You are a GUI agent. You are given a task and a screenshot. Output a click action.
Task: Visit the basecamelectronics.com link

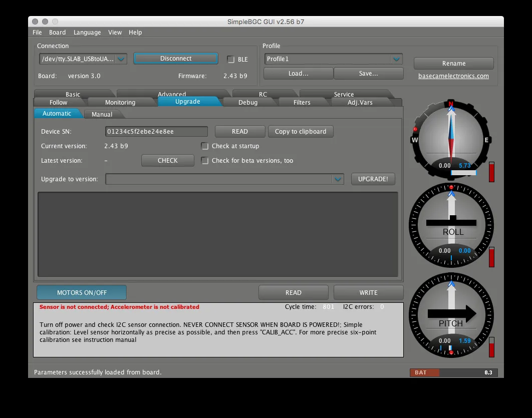[x=453, y=76]
